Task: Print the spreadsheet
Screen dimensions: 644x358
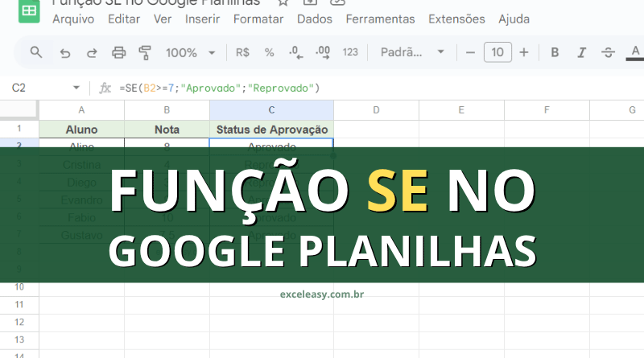Action: click(118, 52)
